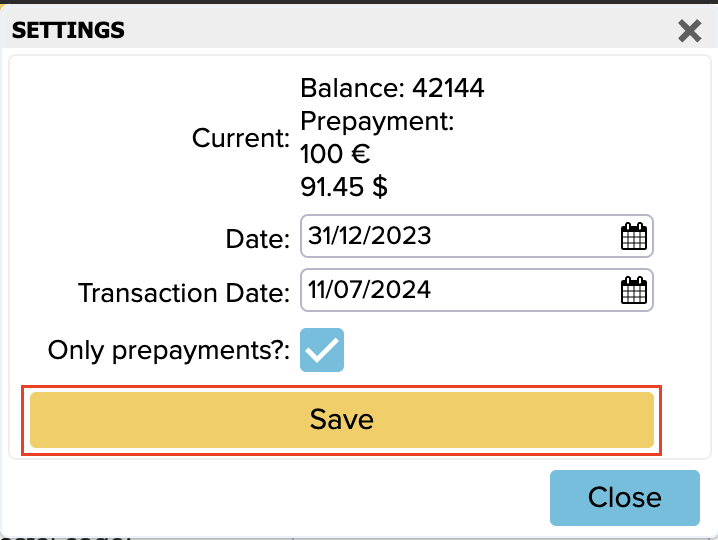Dismiss Settings dialog with the X icon
This screenshot has width=718, height=540.
coord(689,31)
